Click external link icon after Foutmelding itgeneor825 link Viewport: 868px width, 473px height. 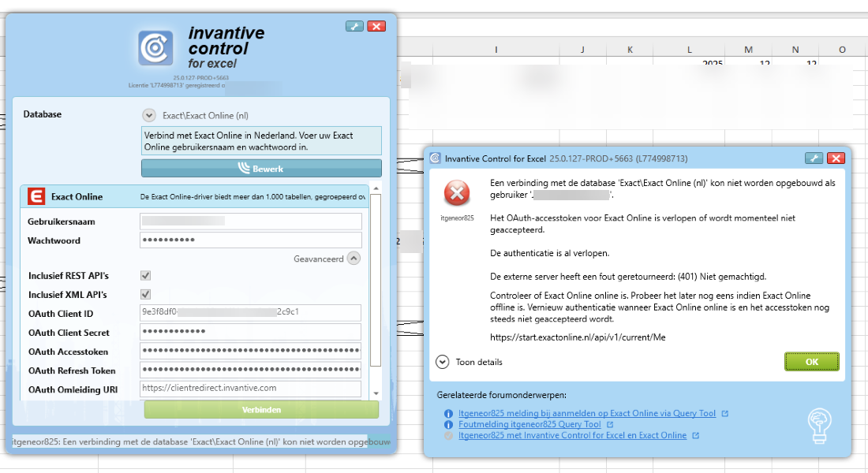pyautogui.click(x=610, y=424)
